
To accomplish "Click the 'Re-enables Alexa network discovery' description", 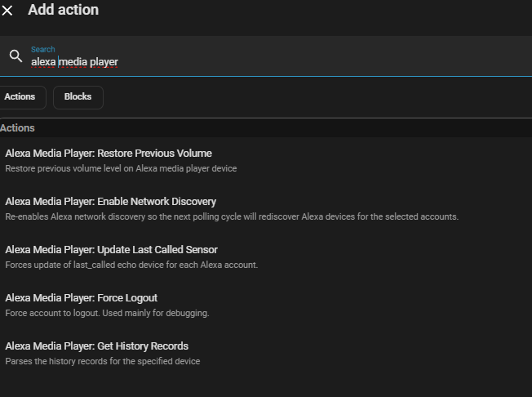I will tap(232, 217).
